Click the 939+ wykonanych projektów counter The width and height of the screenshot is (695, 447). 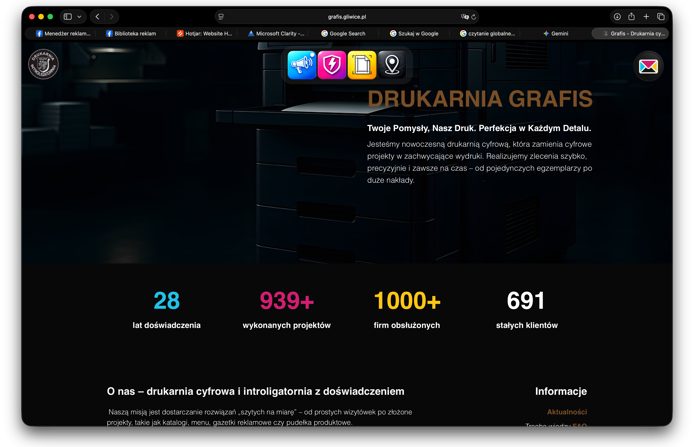[x=287, y=310]
